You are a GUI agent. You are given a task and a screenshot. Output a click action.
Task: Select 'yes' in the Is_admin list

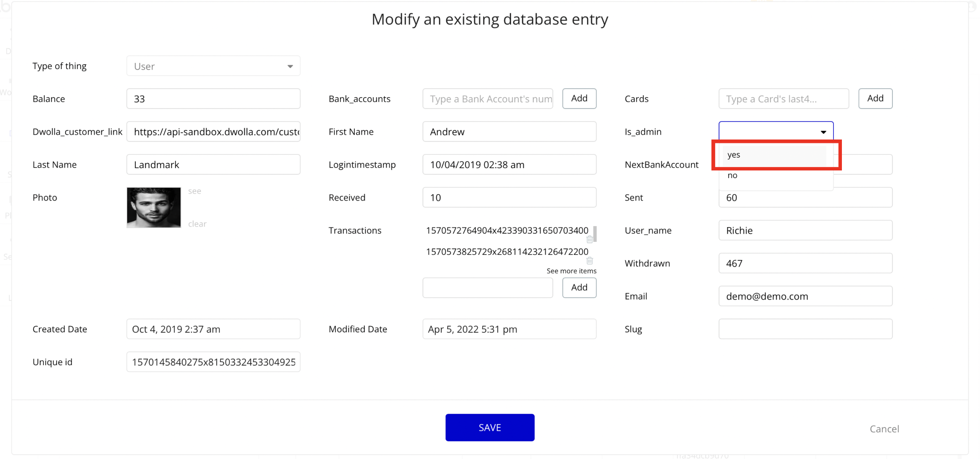click(x=734, y=155)
